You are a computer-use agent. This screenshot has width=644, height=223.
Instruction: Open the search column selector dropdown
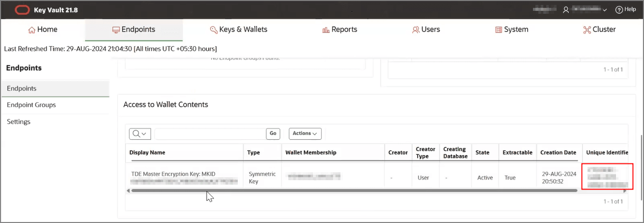tap(140, 133)
